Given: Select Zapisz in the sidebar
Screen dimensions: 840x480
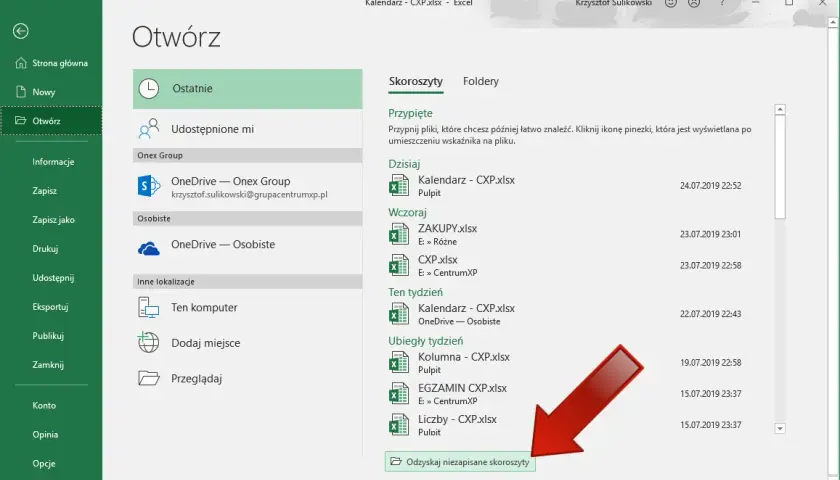Looking at the screenshot, I should click(44, 191).
